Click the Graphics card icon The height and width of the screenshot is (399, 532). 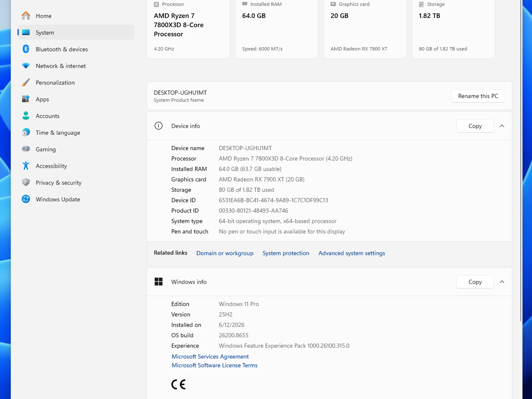pyautogui.click(x=333, y=4)
